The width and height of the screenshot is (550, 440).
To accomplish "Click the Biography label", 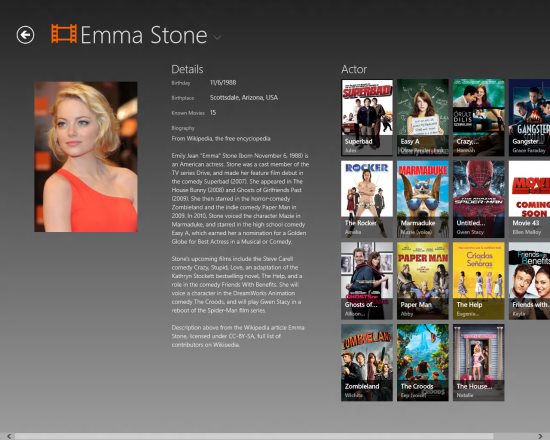I will click(x=183, y=128).
